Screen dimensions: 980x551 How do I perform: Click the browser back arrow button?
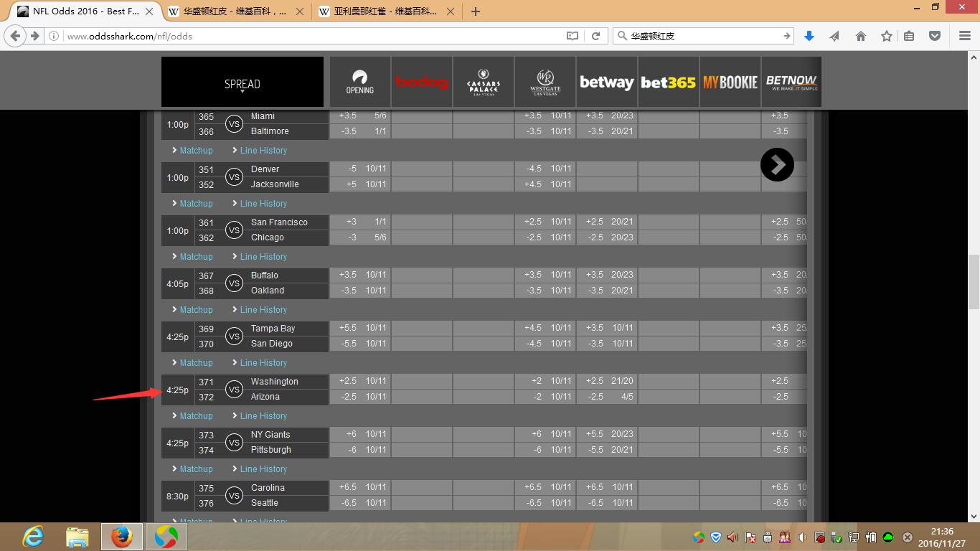(x=15, y=36)
